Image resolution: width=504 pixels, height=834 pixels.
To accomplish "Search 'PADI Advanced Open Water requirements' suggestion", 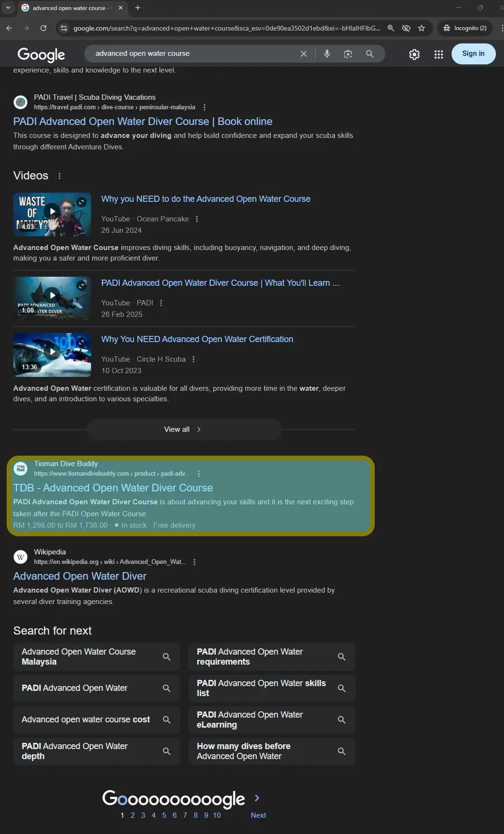I will tap(272, 657).
